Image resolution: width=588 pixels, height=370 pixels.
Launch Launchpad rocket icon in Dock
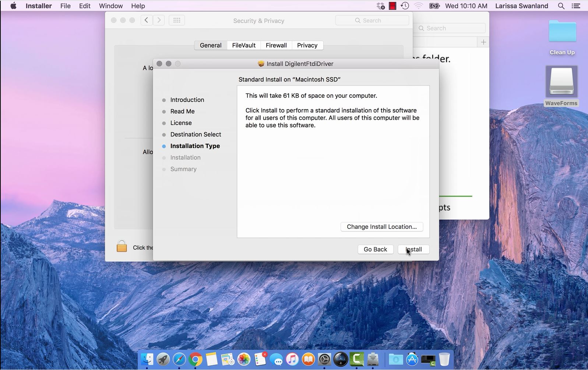click(x=163, y=359)
